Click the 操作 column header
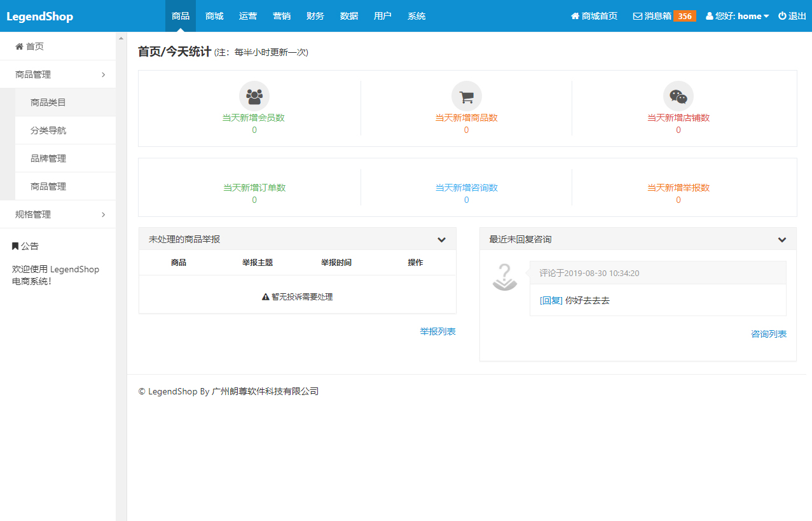This screenshot has width=812, height=521. point(415,263)
